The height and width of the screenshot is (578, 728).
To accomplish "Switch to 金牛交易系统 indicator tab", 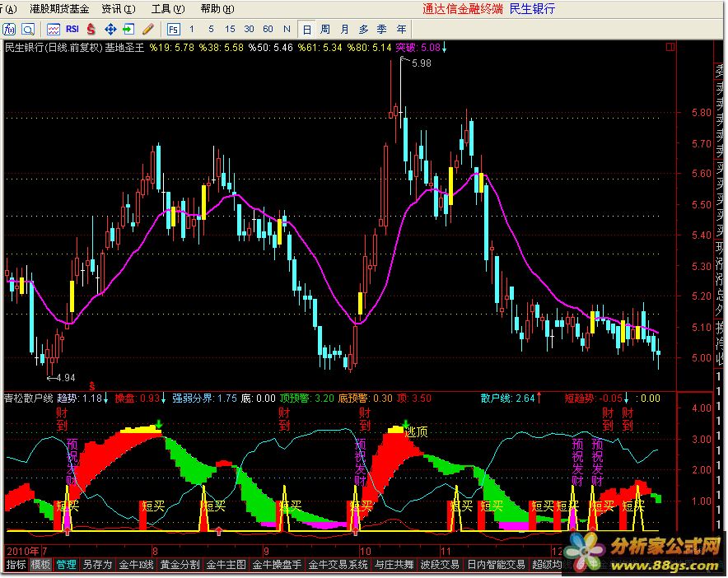I will click(338, 565).
